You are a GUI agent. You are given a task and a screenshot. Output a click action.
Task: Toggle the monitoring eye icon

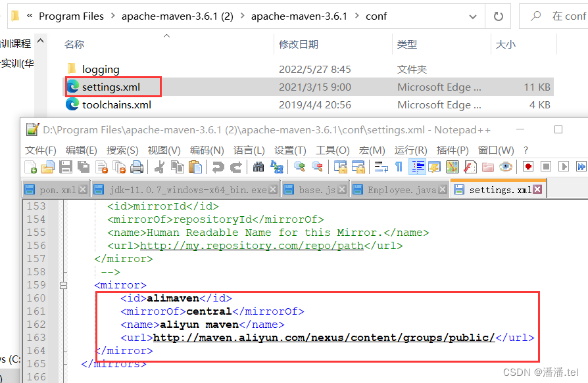point(506,167)
